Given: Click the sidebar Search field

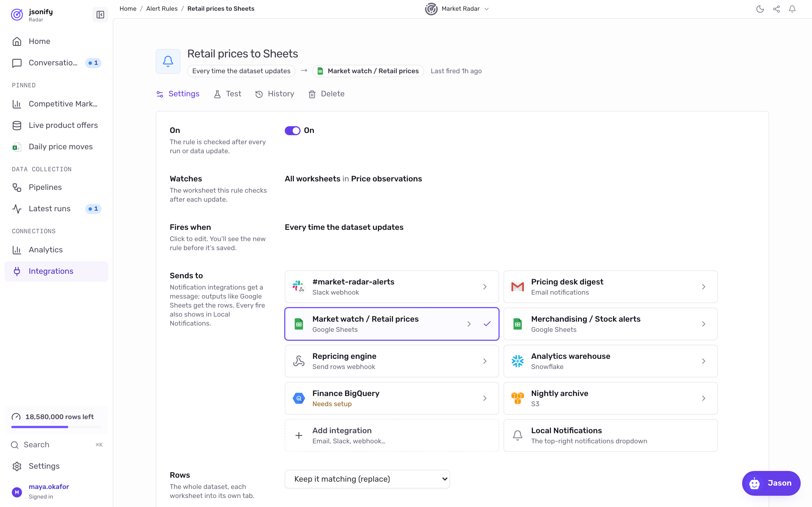Looking at the screenshot, I should (x=56, y=445).
